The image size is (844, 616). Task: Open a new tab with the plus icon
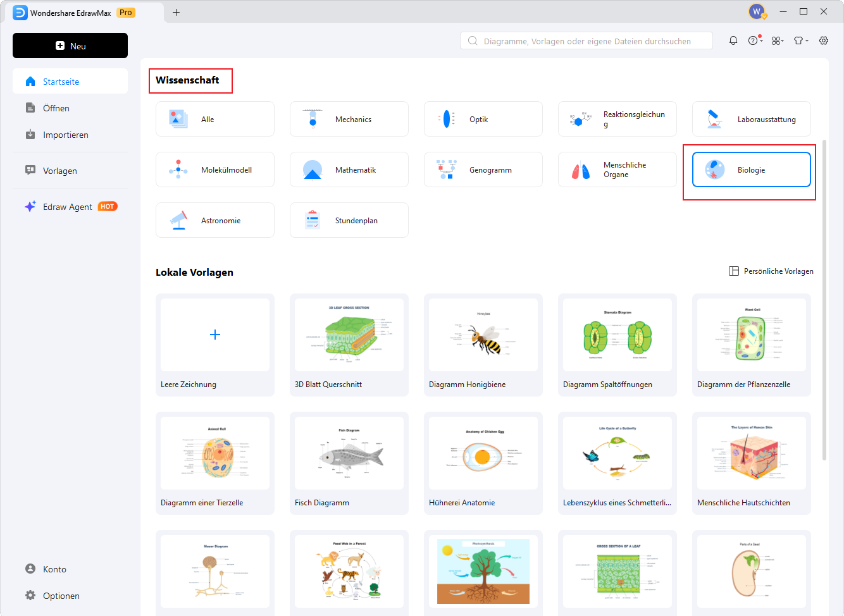click(x=176, y=12)
